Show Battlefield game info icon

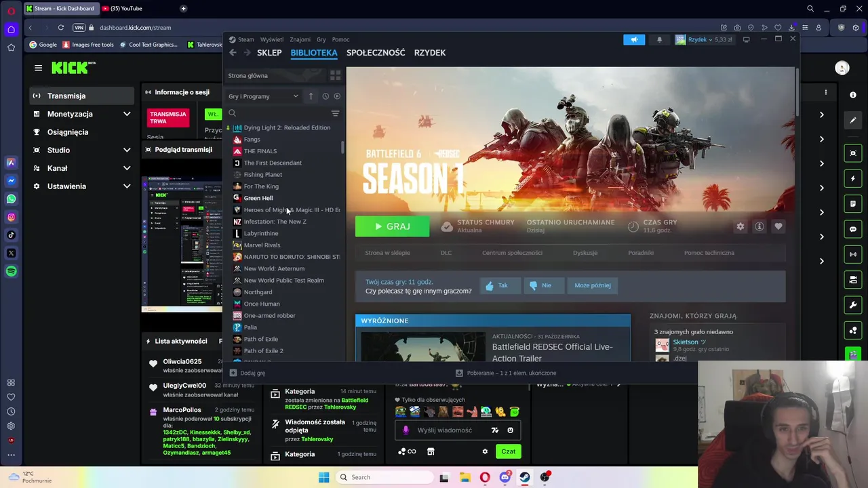pyautogui.click(x=759, y=226)
